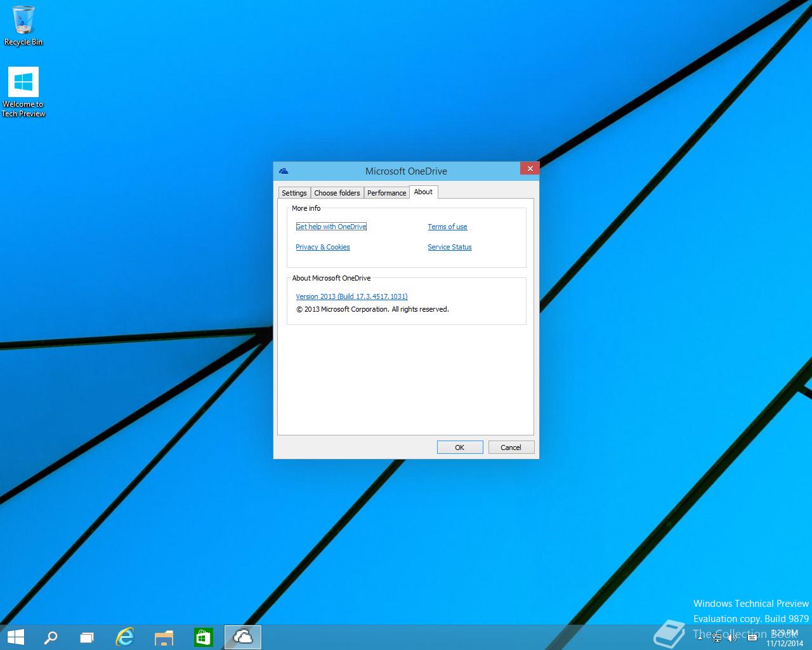The height and width of the screenshot is (650, 812).
Task: Switch to the Settings tab
Action: [x=294, y=193]
